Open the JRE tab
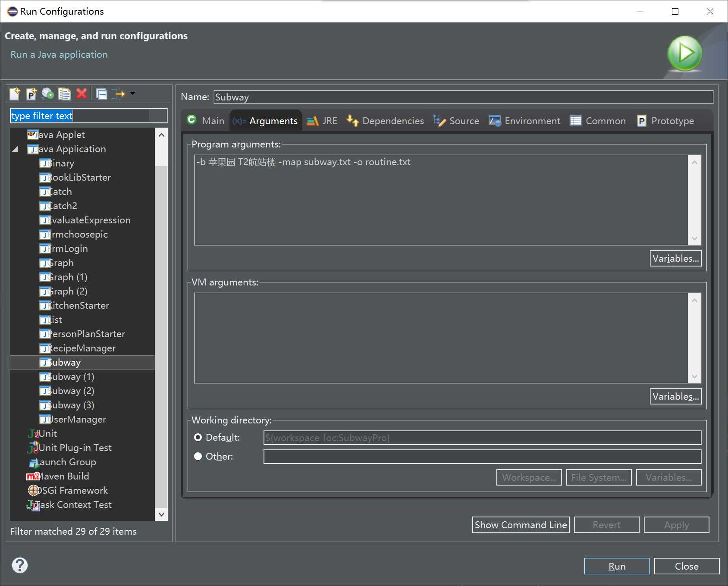728x586 pixels. [x=322, y=121]
